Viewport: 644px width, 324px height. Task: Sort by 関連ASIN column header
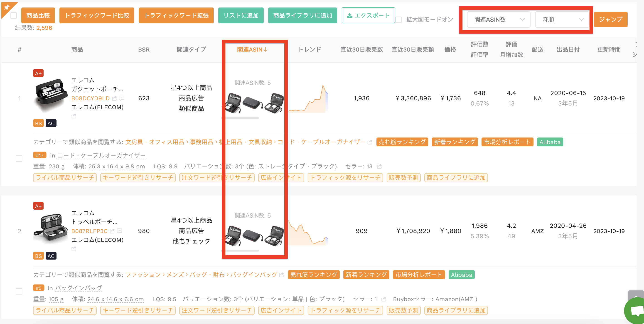coord(252,49)
